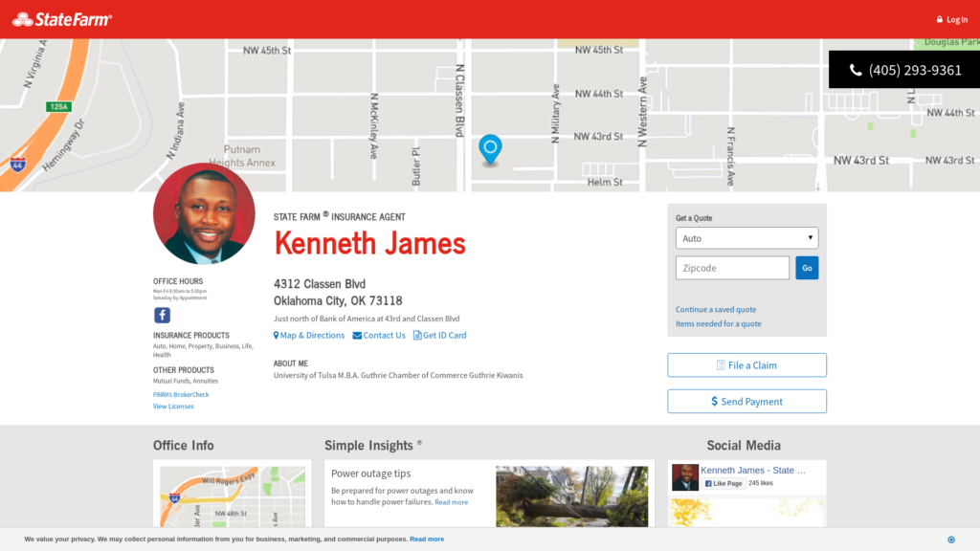The width and height of the screenshot is (980, 551).
Task: Click the Zipcode input field
Action: 732,268
